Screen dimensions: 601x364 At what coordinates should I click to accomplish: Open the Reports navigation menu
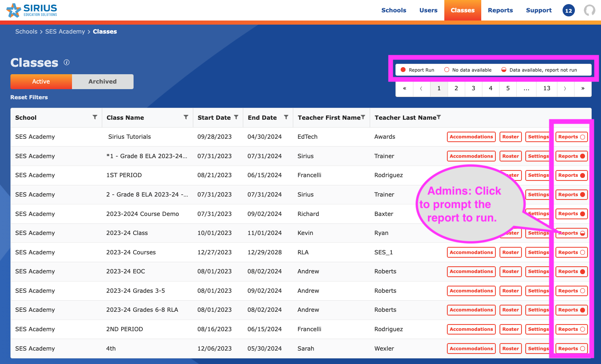tap(500, 10)
